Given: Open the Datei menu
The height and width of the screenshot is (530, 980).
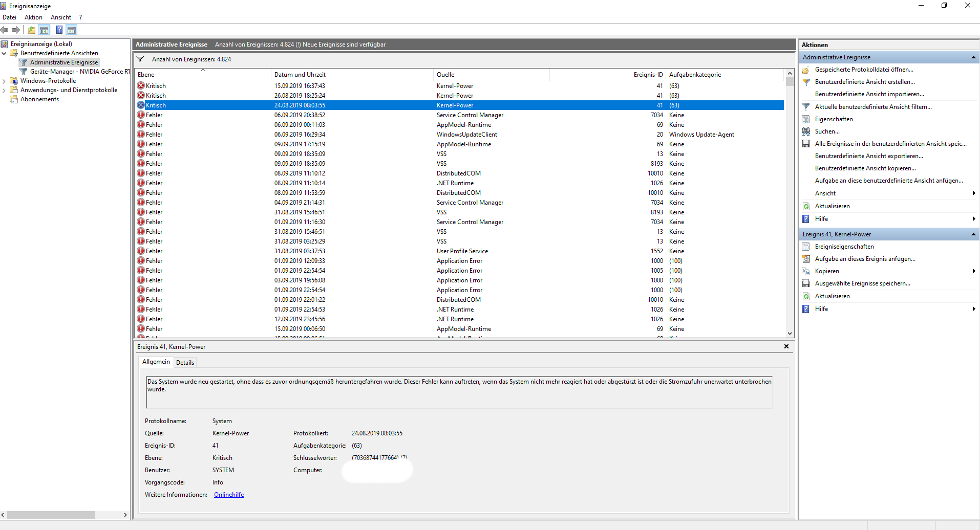Looking at the screenshot, I should (x=10, y=17).
